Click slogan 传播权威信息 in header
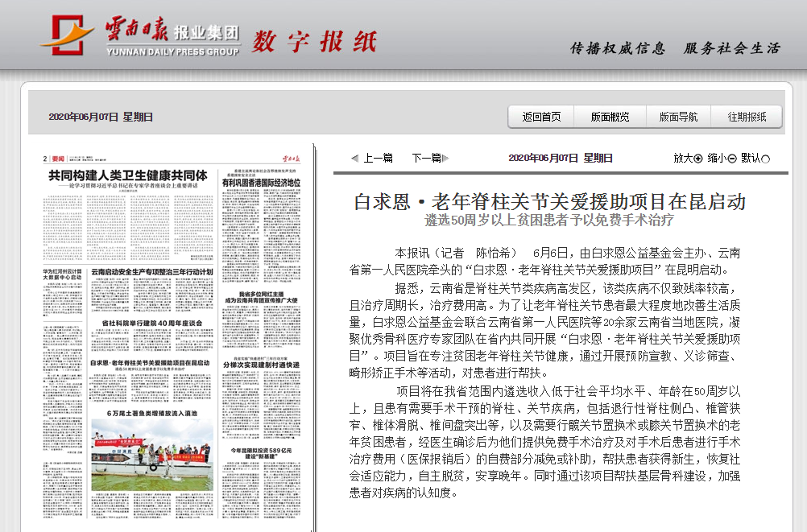The height and width of the screenshot is (532, 807). point(618,48)
